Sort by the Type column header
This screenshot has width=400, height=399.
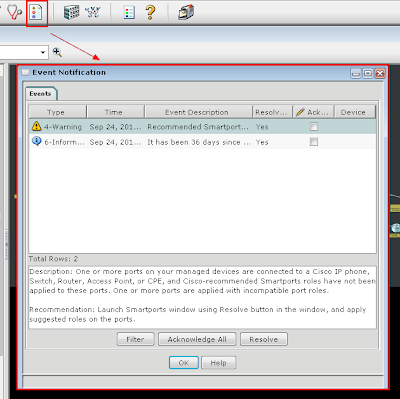coord(58,112)
